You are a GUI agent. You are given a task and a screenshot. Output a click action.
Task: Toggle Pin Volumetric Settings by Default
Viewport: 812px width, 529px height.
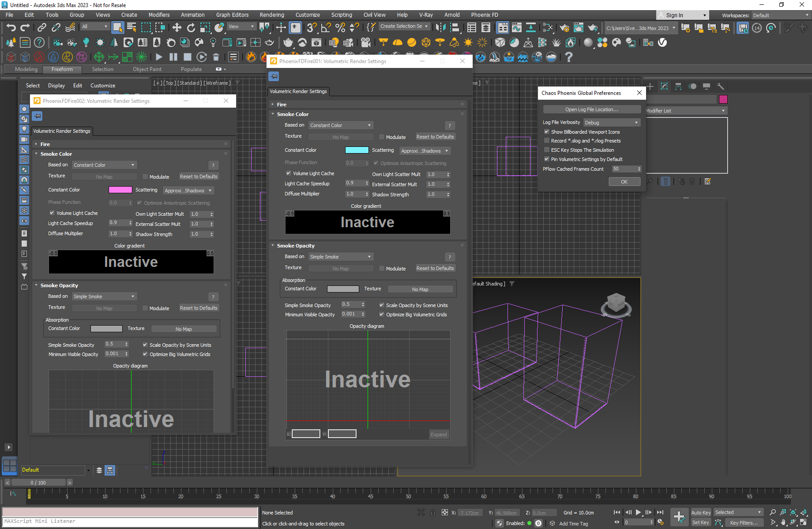547,159
